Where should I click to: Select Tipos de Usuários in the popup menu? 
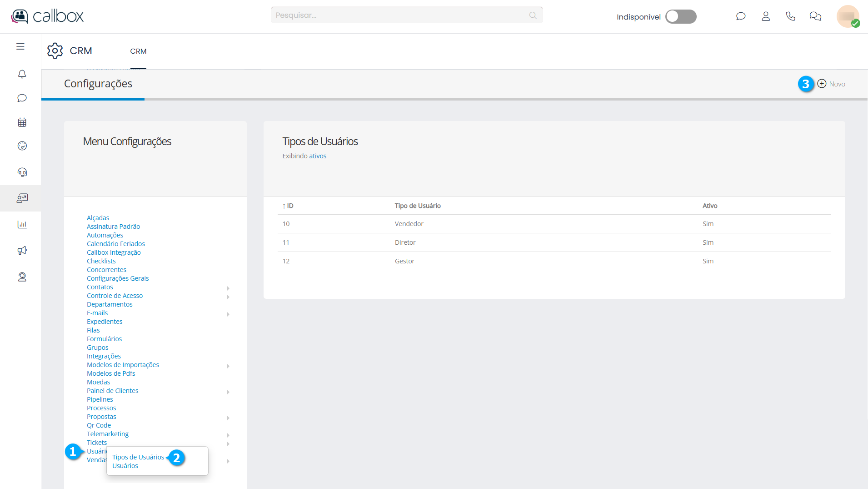[138, 457]
